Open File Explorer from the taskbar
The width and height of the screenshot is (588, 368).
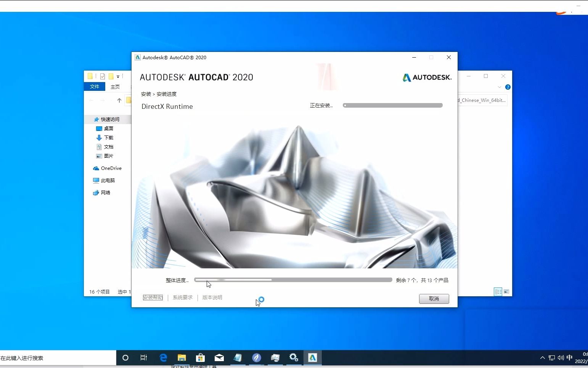coord(182,358)
